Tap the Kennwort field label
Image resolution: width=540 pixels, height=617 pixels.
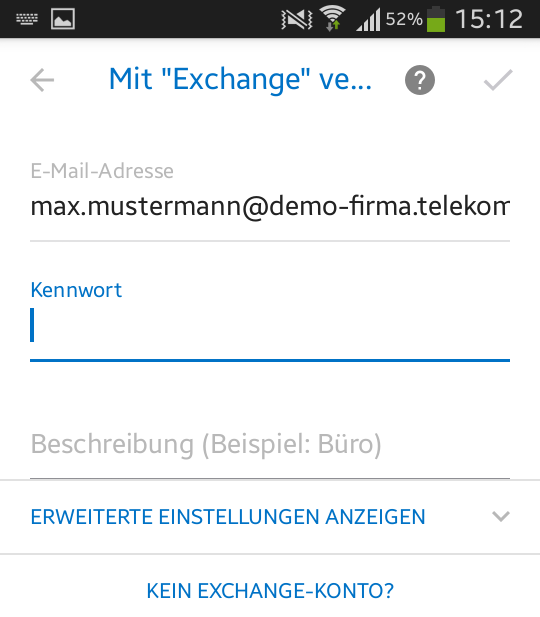76,290
